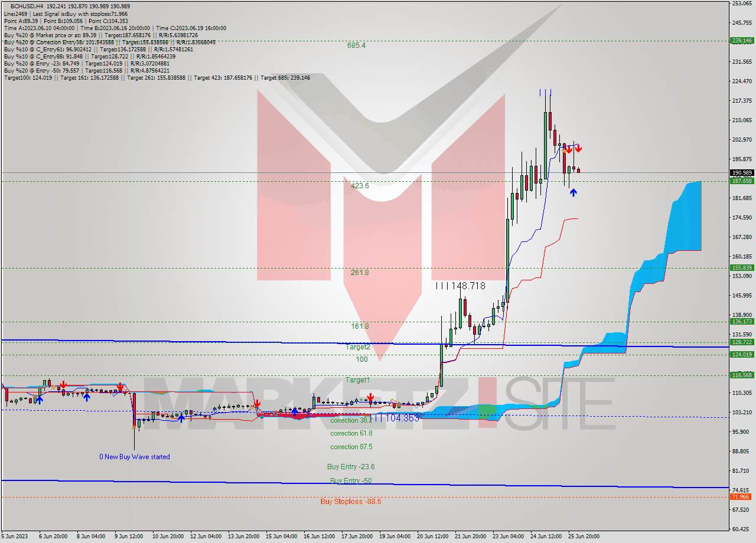Click the green 239.146 price tag
The image size is (756, 543).
click(742, 41)
